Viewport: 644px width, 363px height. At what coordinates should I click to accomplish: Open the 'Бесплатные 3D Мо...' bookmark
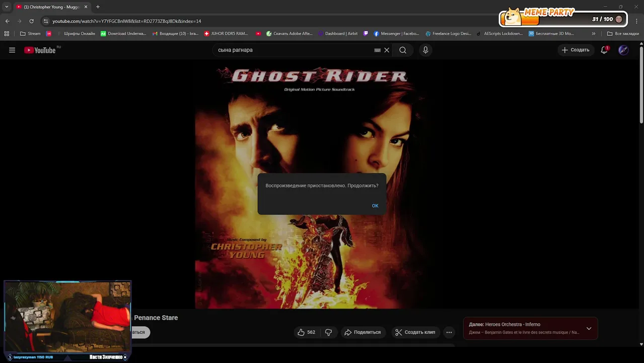click(551, 34)
